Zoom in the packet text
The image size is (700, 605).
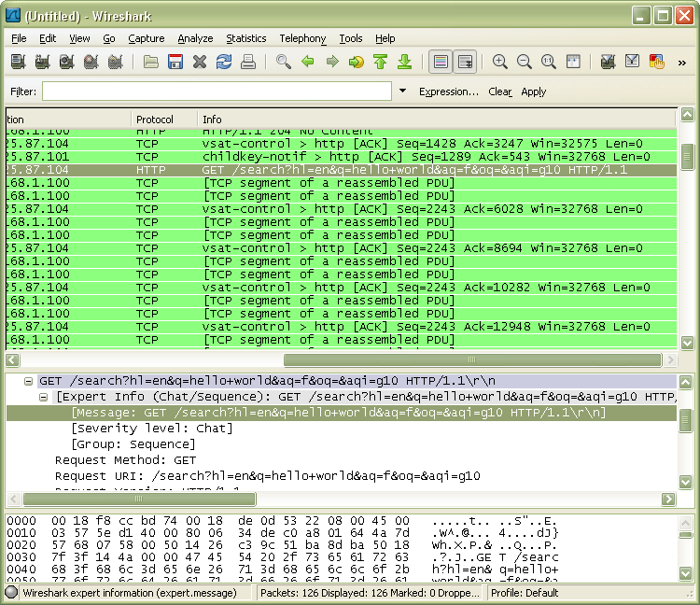click(x=500, y=62)
